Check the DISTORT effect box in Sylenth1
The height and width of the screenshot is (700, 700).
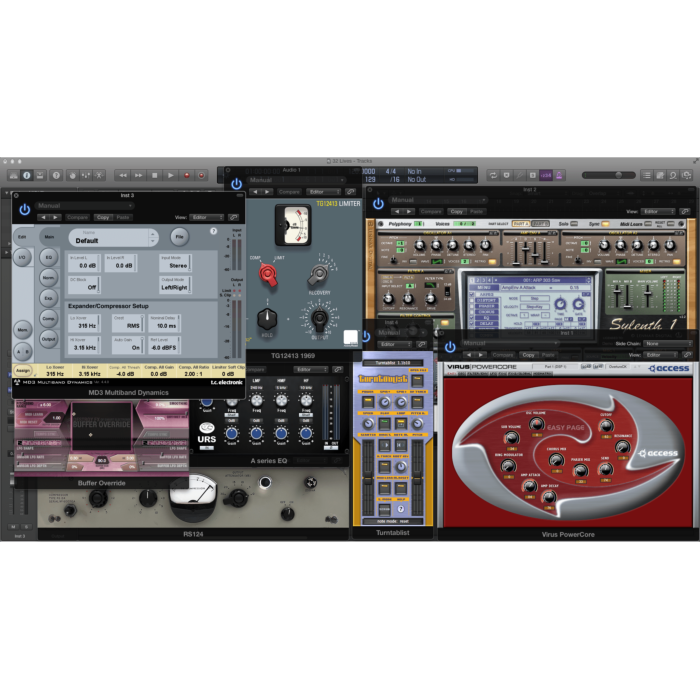472,300
